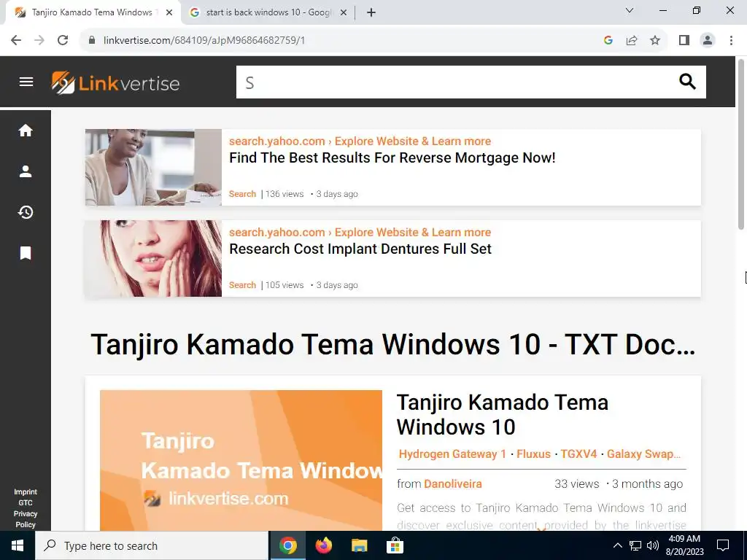Image resolution: width=747 pixels, height=560 pixels.
Task: Click '3 months ago' on the Tanjiro card
Action: (x=648, y=484)
